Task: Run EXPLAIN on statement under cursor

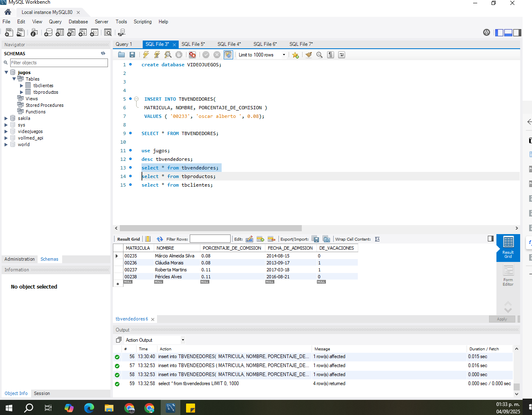Action: point(168,55)
